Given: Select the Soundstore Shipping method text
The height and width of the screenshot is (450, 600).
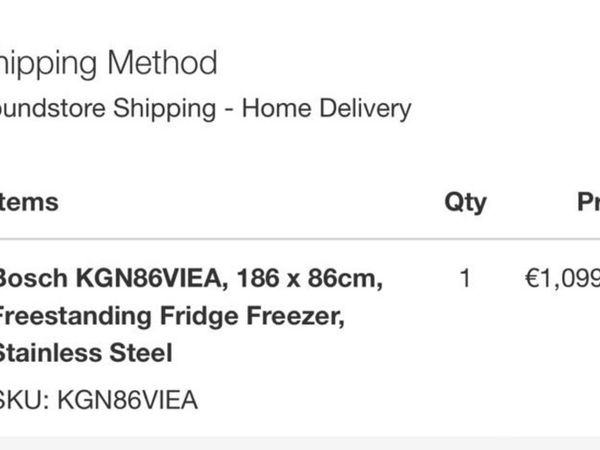Looking at the screenshot, I should (205, 109).
